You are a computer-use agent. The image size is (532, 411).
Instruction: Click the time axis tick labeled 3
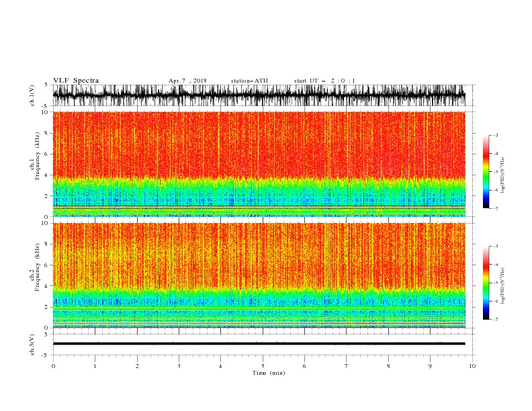[x=179, y=366]
